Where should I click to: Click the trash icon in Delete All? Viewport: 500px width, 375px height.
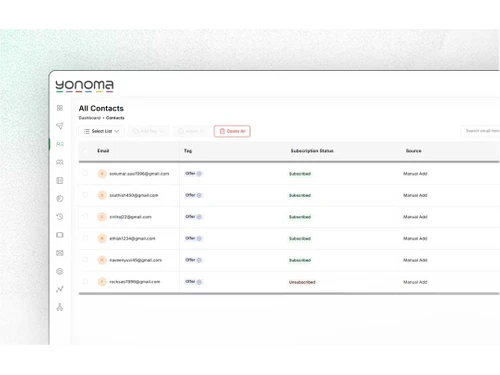pos(222,131)
